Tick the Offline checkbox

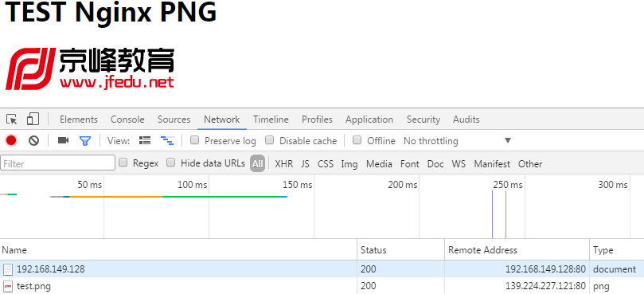pyautogui.click(x=357, y=140)
